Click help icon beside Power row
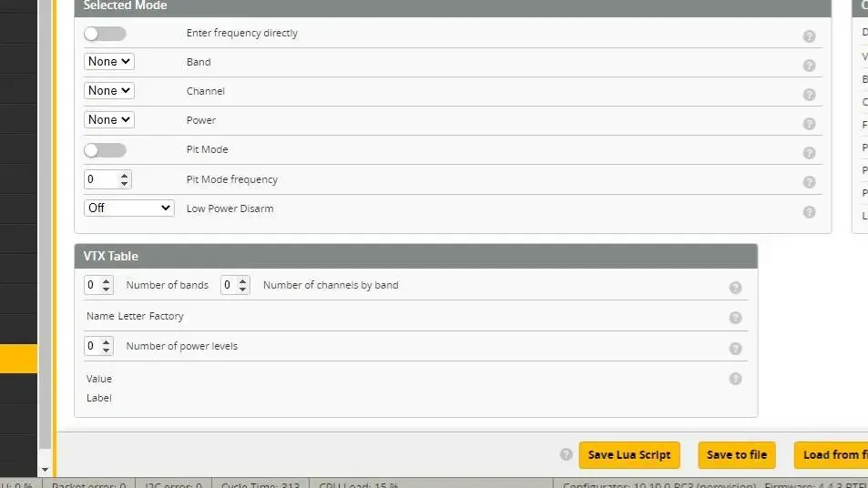Viewport: 868px width, 488px height. 809,124
